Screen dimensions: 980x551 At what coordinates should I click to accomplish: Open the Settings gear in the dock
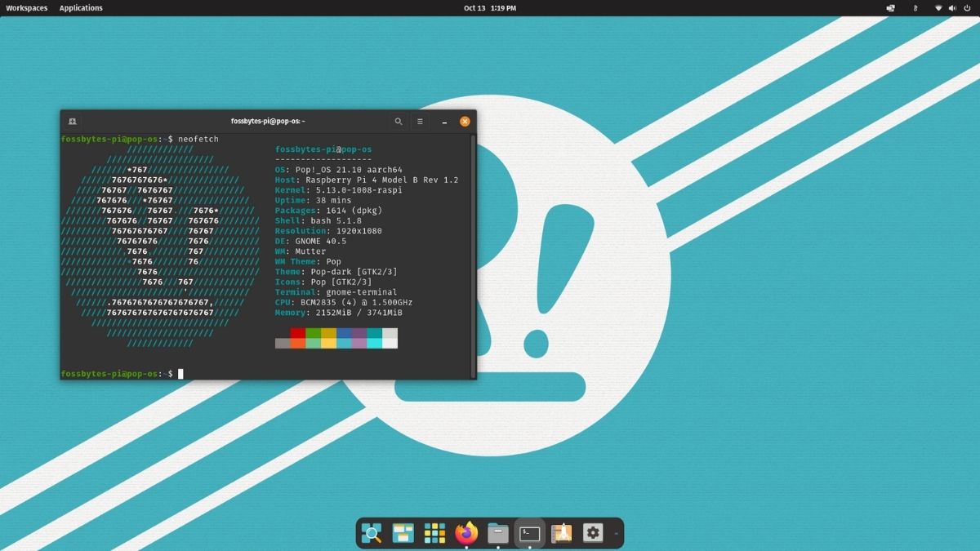click(592, 533)
